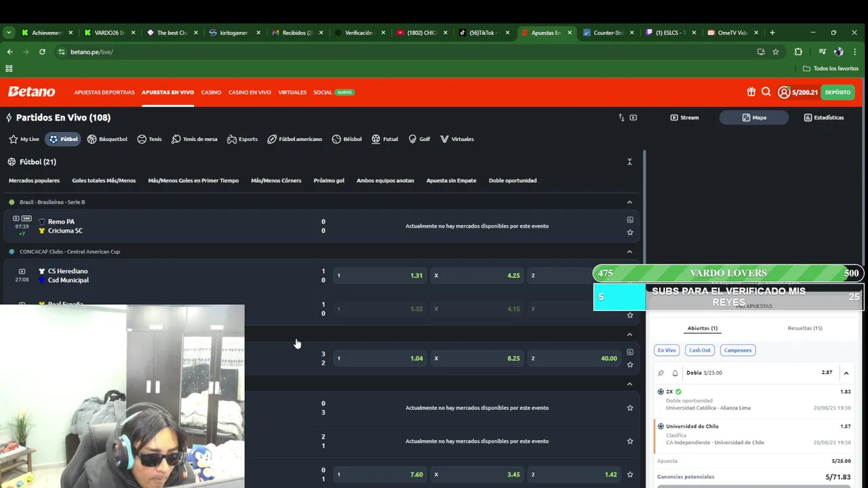Reload the page in Chrome
868x488 pixels.
[x=42, y=52]
